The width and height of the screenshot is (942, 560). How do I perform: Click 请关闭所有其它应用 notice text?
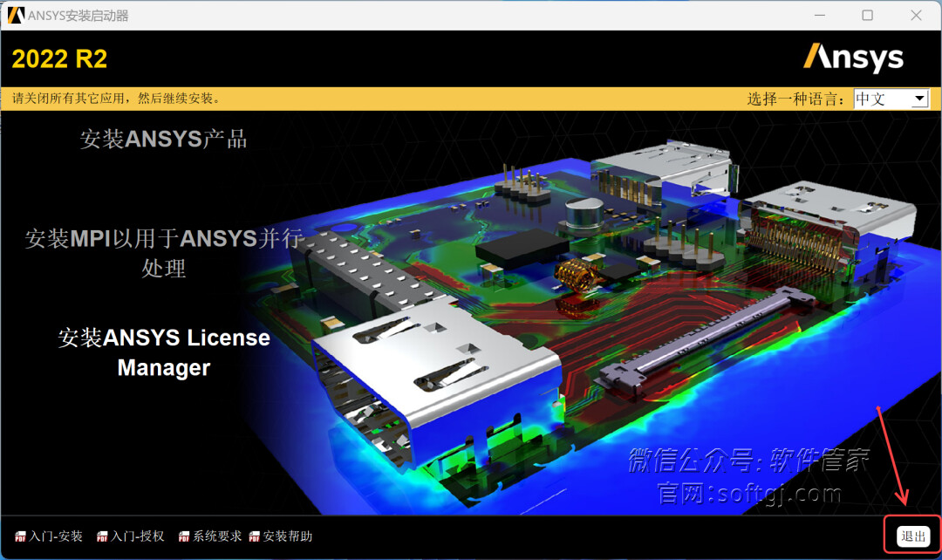(x=117, y=99)
